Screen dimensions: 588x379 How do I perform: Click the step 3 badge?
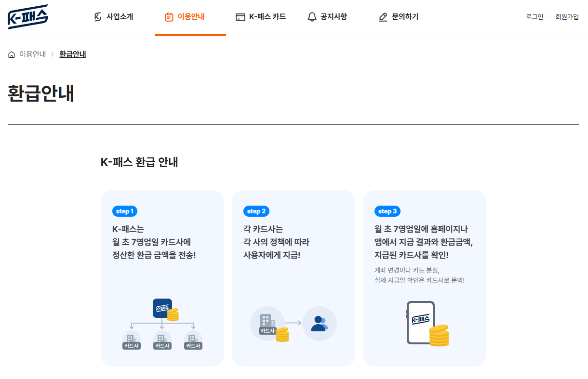pyautogui.click(x=388, y=211)
